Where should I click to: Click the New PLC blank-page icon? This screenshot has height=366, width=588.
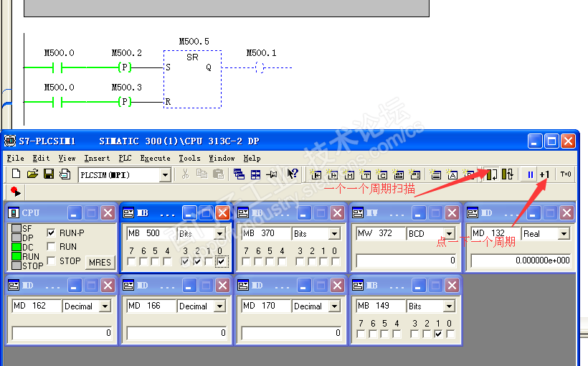(16, 174)
